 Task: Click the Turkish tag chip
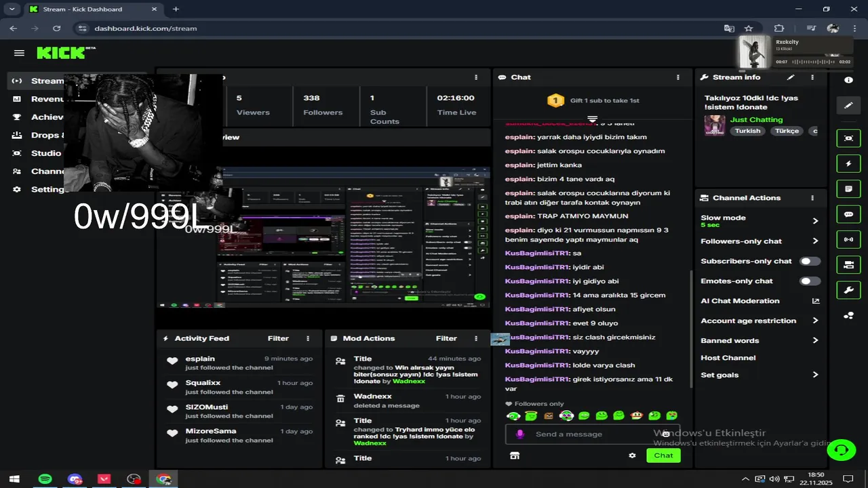point(747,131)
